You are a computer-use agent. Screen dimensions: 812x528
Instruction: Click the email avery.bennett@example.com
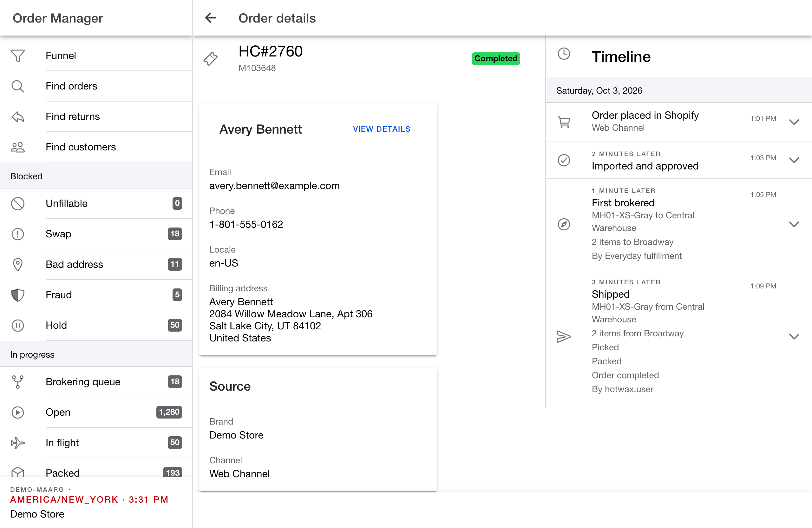click(x=274, y=186)
